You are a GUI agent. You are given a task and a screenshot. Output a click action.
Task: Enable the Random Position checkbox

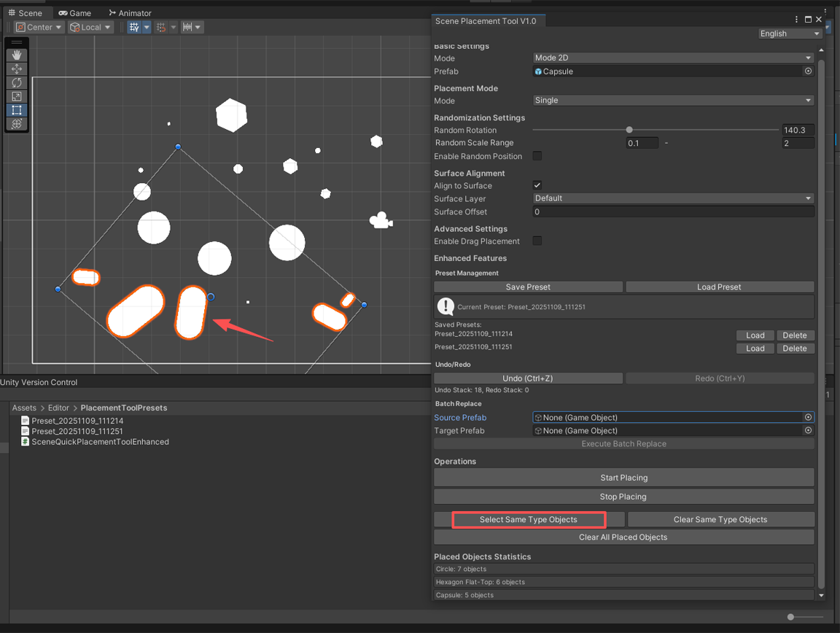point(537,156)
